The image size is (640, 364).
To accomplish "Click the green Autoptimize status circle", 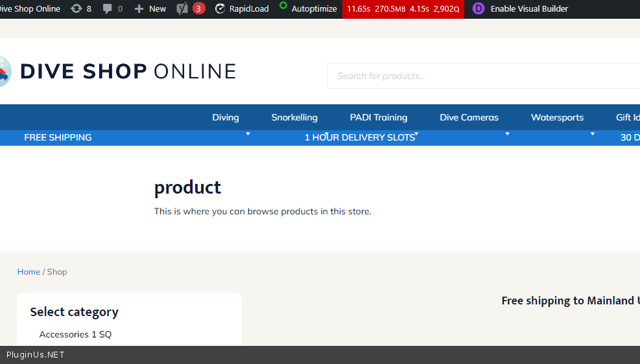I will [x=283, y=5].
